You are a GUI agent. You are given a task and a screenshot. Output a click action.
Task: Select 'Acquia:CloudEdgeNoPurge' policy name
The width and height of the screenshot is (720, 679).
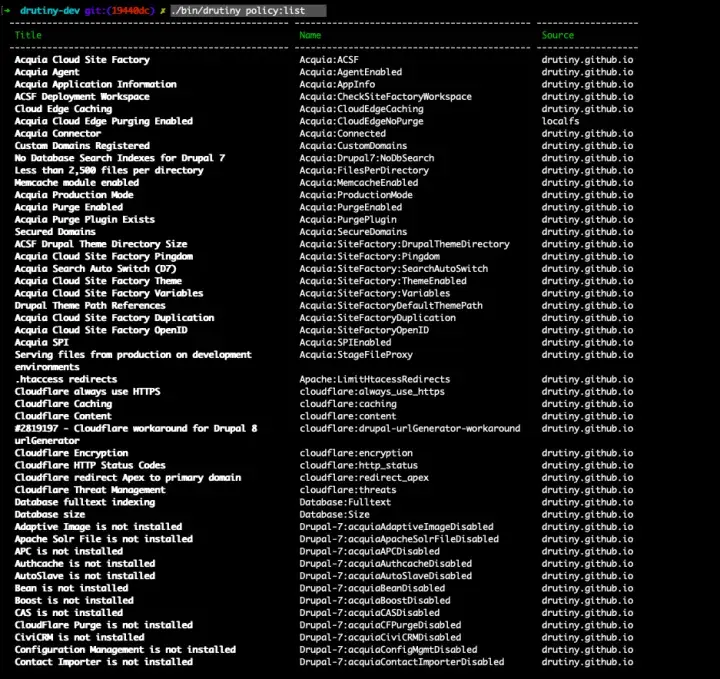(361, 121)
